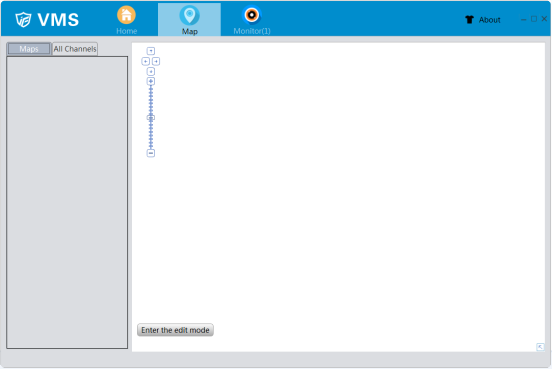
Task: Click the shirt icon beside About
Action: (x=469, y=20)
